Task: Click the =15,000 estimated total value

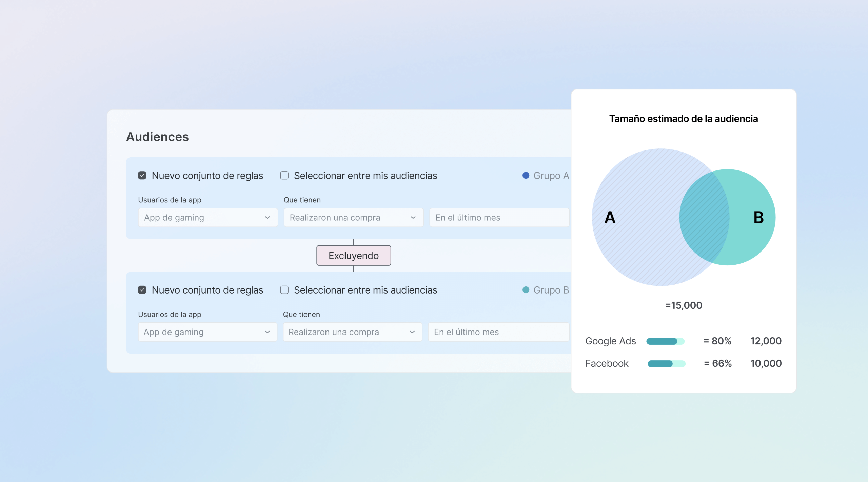Action: pyautogui.click(x=684, y=305)
